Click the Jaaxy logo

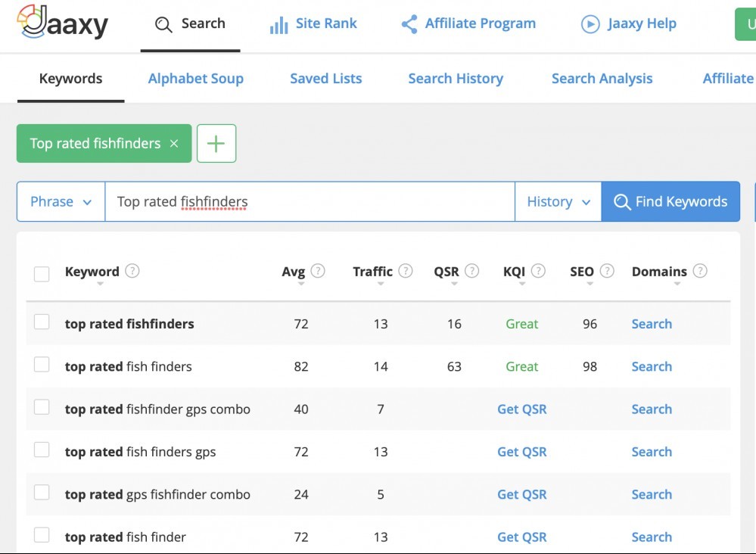[62, 22]
